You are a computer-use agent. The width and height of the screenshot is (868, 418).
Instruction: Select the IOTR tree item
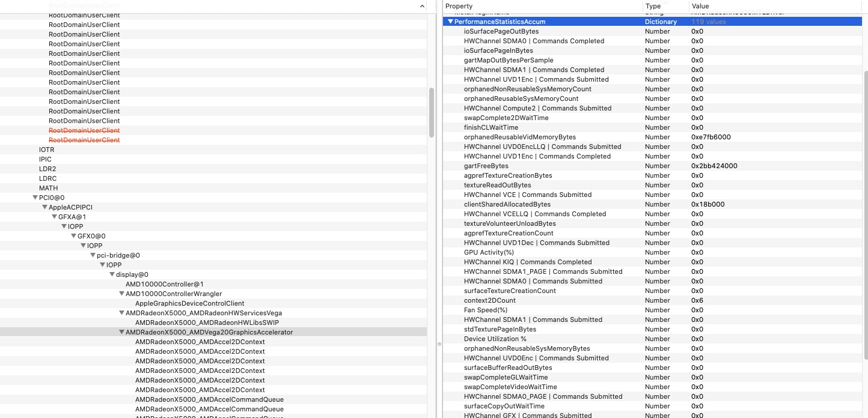click(46, 150)
